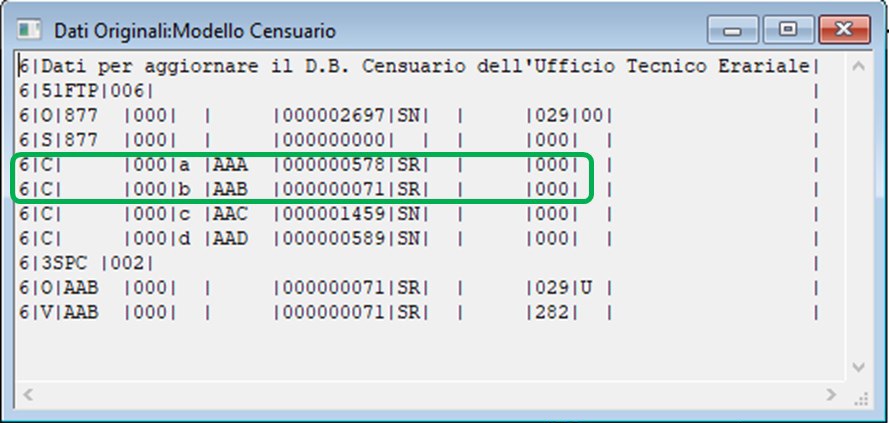This screenshot has height=423, width=890.
Task: Click the window system icon in title bar
Action: click(30, 32)
